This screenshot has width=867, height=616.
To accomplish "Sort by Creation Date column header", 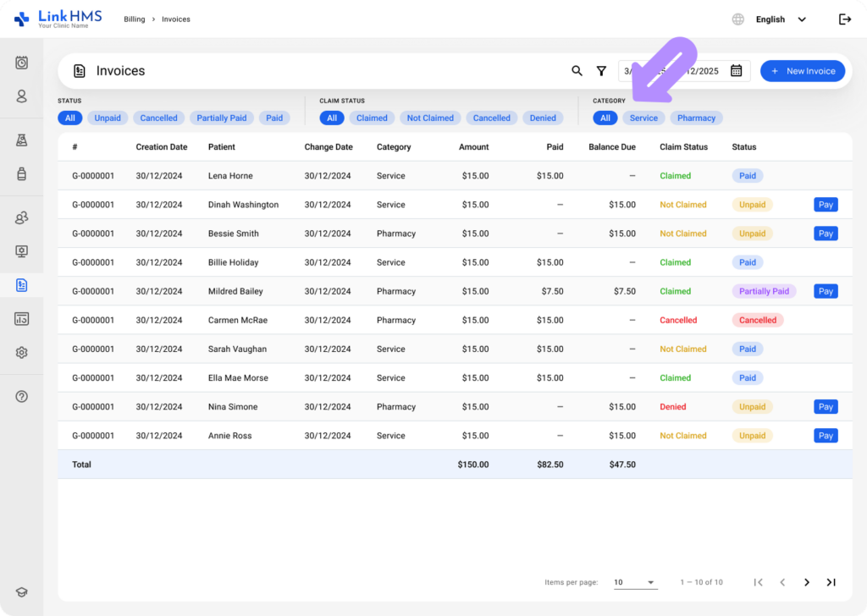I will point(162,147).
